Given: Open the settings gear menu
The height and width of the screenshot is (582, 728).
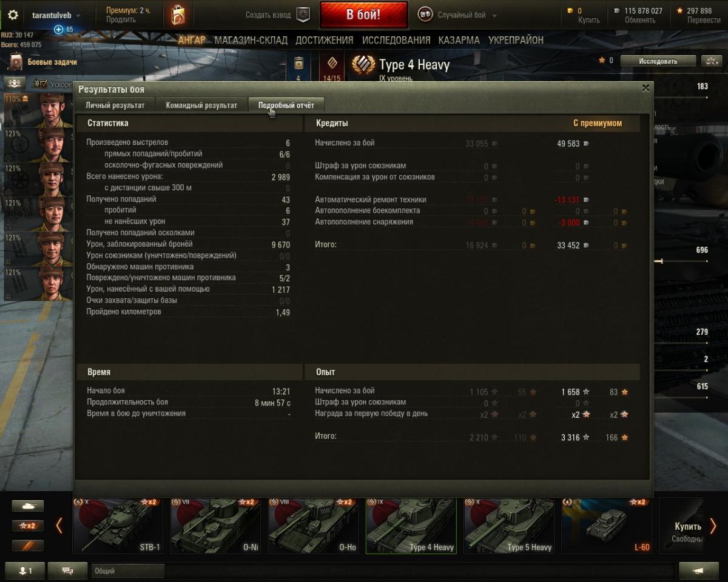Looking at the screenshot, I should point(13,15).
